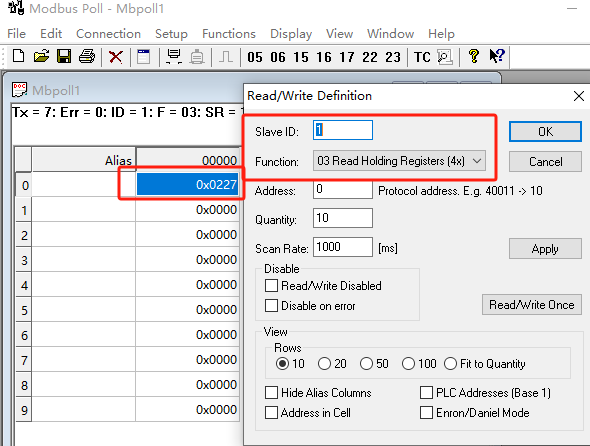Enable the Read/Write Disabled checkbox
Viewport: 590px width, 446px height.
pyautogui.click(x=271, y=286)
